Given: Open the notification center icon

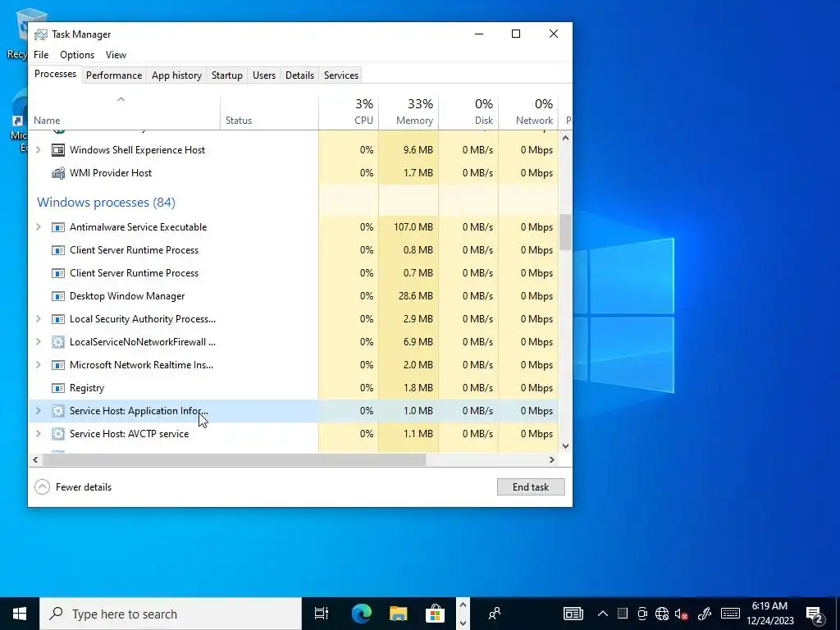Looking at the screenshot, I should click(x=815, y=614).
